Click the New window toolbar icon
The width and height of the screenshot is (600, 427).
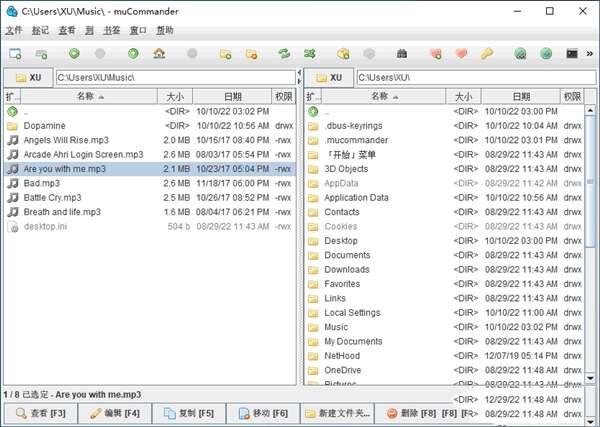pyautogui.click(x=15, y=53)
